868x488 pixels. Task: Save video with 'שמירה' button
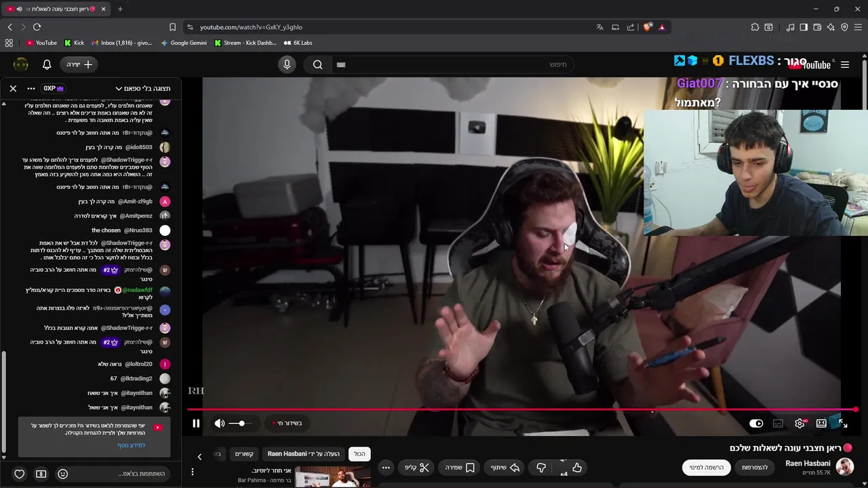point(460,468)
